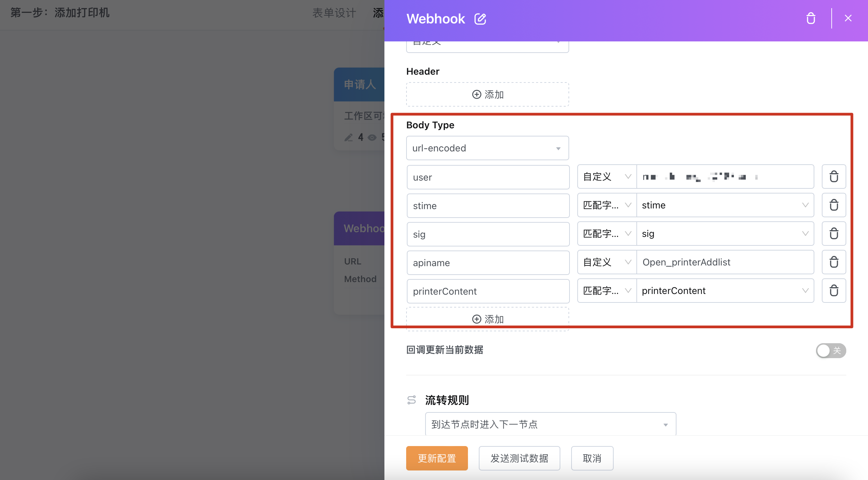Click the Body Type label
The height and width of the screenshot is (480, 868).
click(430, 125)
